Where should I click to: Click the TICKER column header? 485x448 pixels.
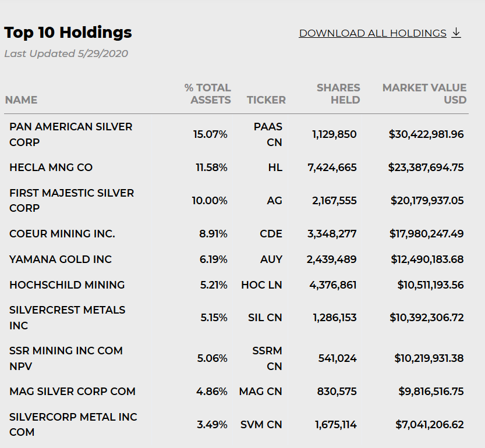(x=266, y=100)
